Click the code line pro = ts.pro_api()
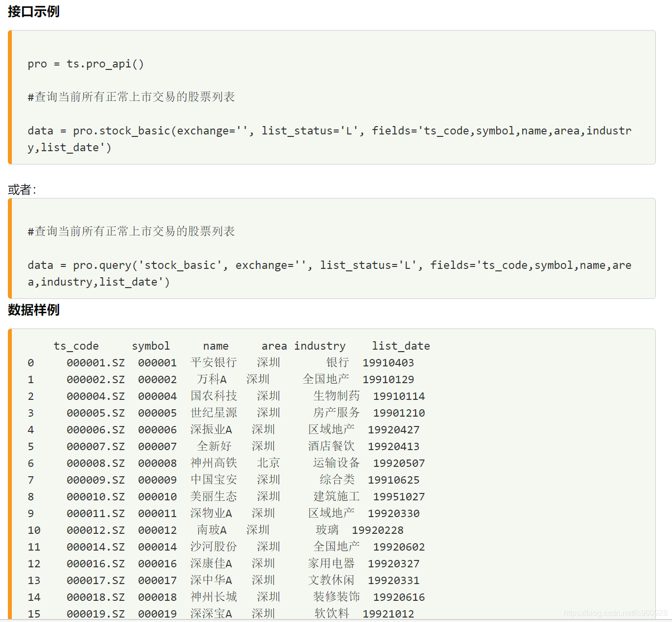This screenshot has height=622, width=672. point(86,64)
